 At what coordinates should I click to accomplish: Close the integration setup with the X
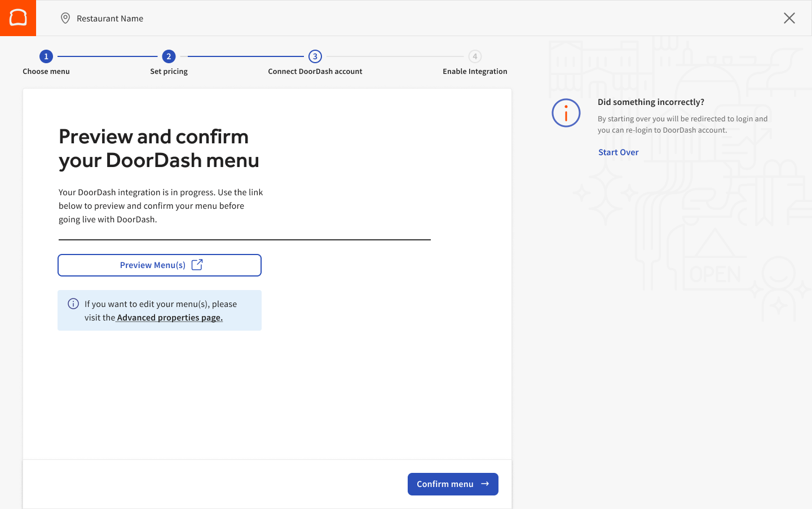(x=789, y=18)
